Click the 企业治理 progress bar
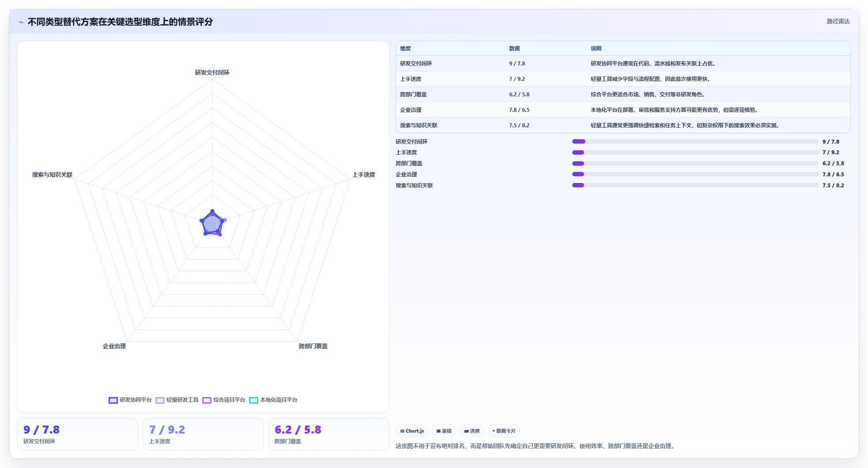 tap(695, 174)
